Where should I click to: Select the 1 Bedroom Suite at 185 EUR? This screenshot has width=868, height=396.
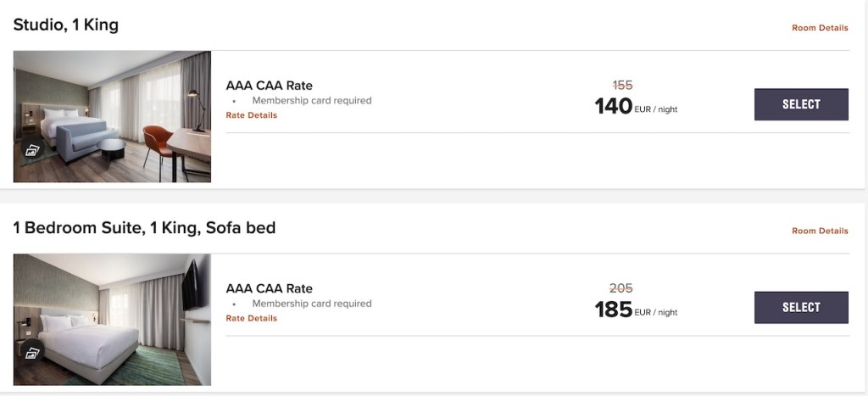pyautogui.click(x=801, y=307)
